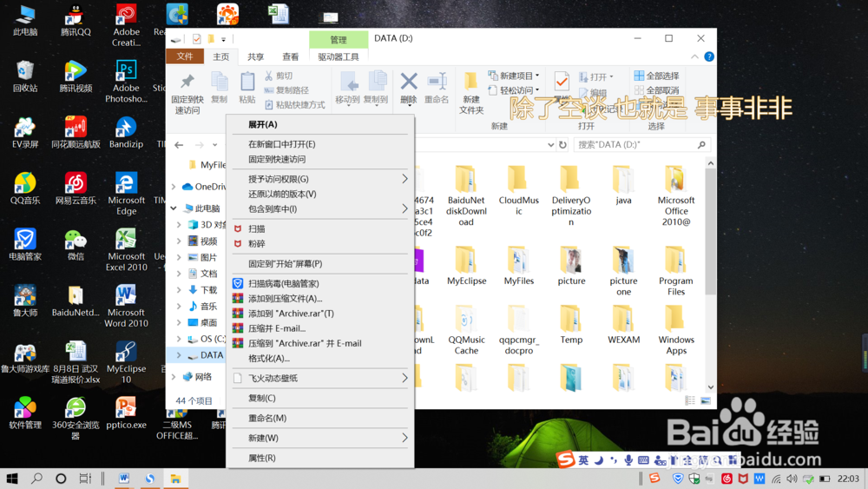Open the address bar history dropdown
The width and height of the screenshot is (868, 489).
[550, 144]
